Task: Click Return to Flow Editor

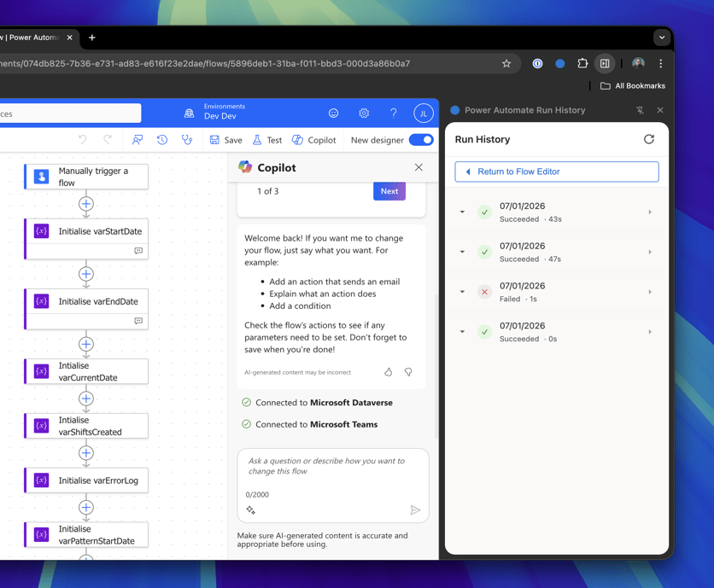Action: pyautogui.click(x=557, y=172)
